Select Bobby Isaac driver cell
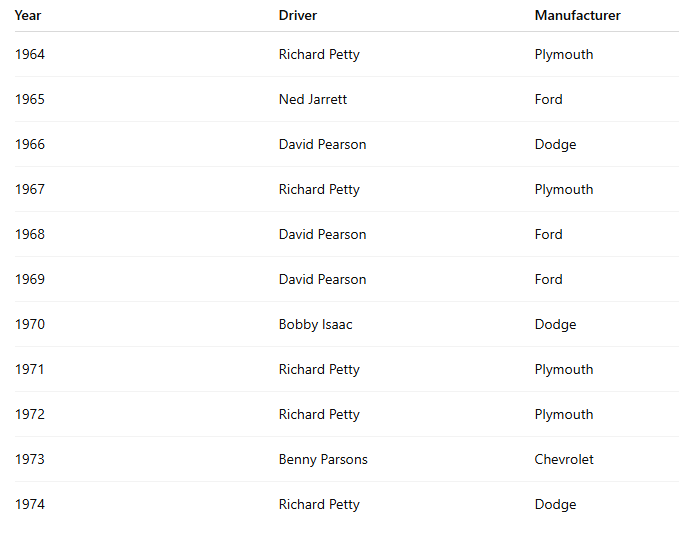679x540 pixels. coord(316,325)
